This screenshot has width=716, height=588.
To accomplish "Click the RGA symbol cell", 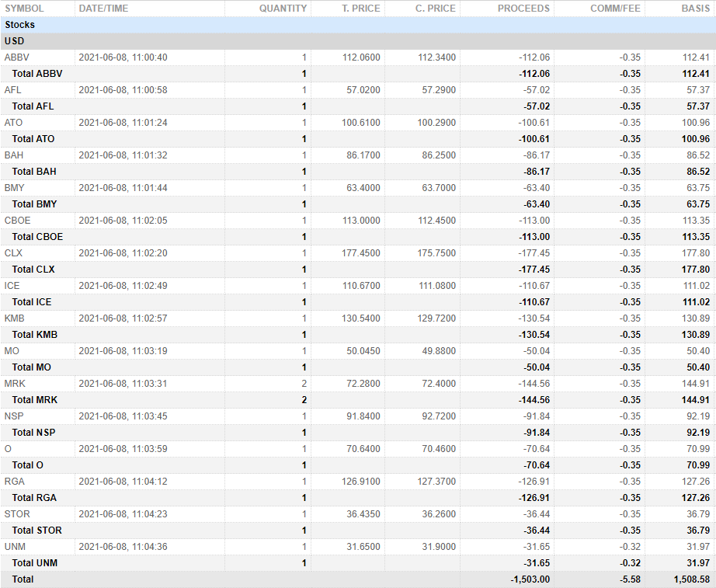I will [x=14, y=482].
